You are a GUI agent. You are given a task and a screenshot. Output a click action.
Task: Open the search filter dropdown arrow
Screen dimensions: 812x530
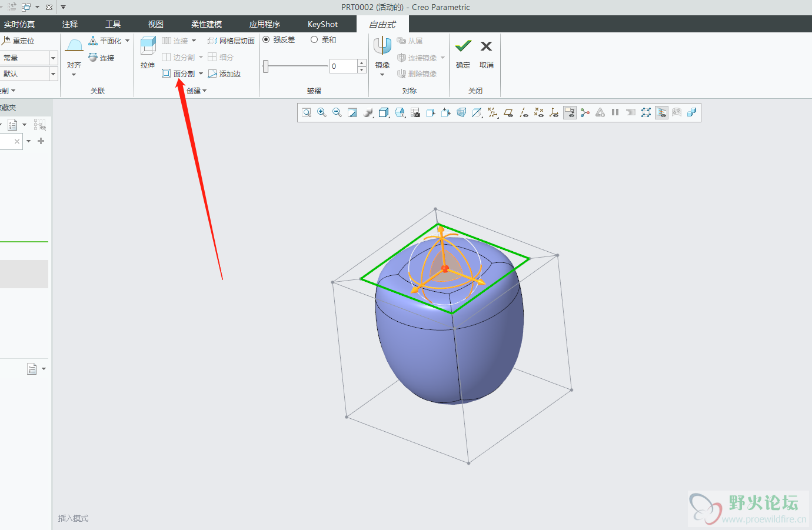click(x=28, y=141)
